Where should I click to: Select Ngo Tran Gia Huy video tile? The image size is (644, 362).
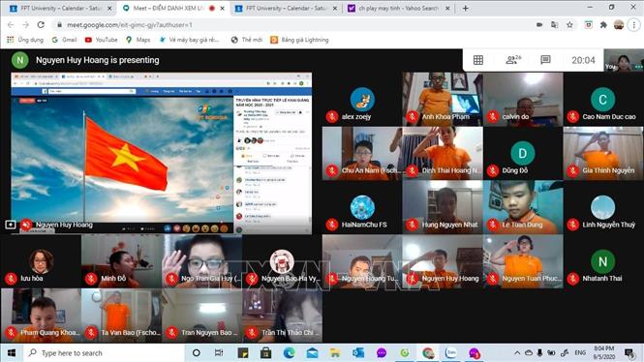pos(201,261)
